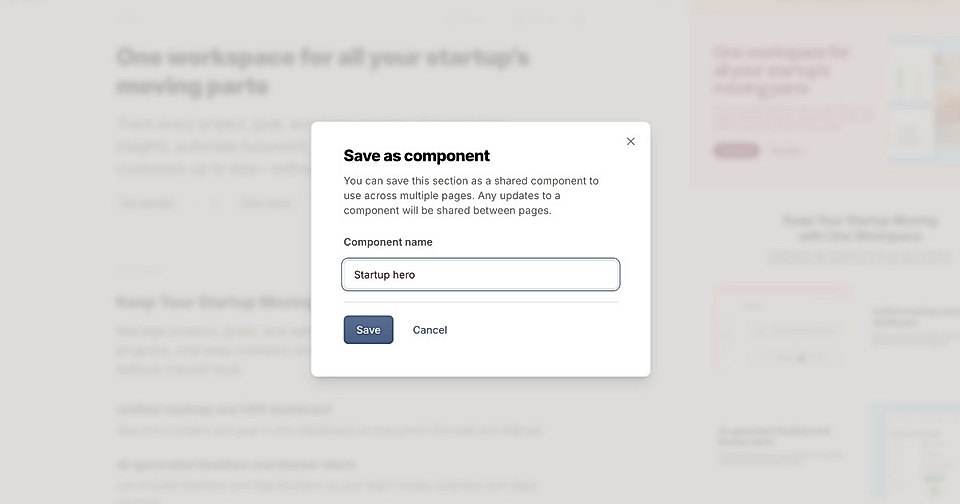Image resolution: width=960 pixels, height=504 pixels.
Task: Click the pink call-to-action button in the preview
Action: pos(736,150)
